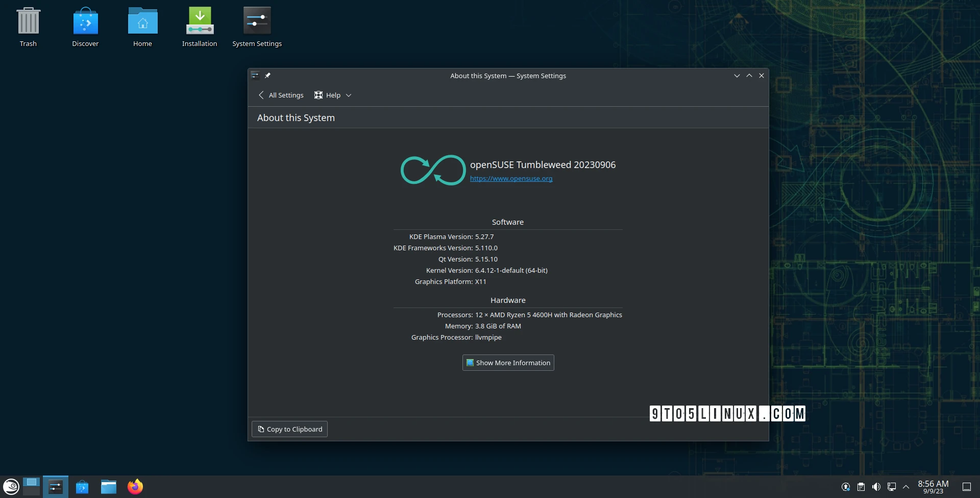The image size is (980, 498).
Task: Open the openSUSE application launcher menu
Action: pos(11,487)
